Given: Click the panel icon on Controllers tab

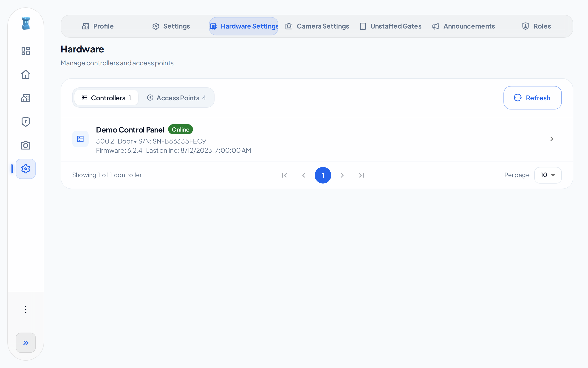Looking at the screenshot, I should 84,98.
